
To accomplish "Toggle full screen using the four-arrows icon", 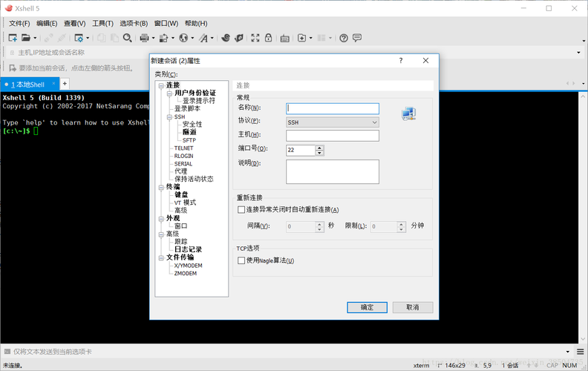I will pos(255,38).
